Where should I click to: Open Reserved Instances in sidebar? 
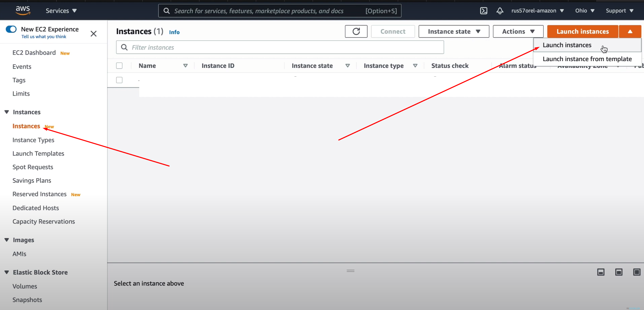click(40, 194)
